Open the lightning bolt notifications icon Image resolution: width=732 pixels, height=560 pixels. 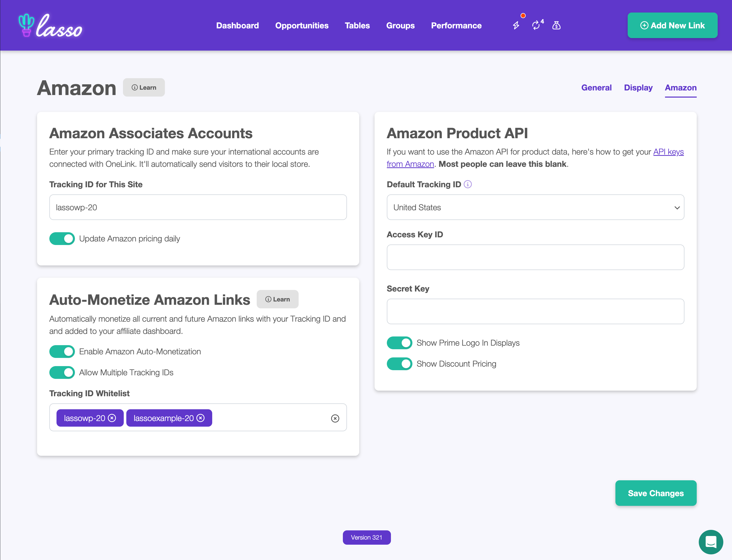coord(516,25)
